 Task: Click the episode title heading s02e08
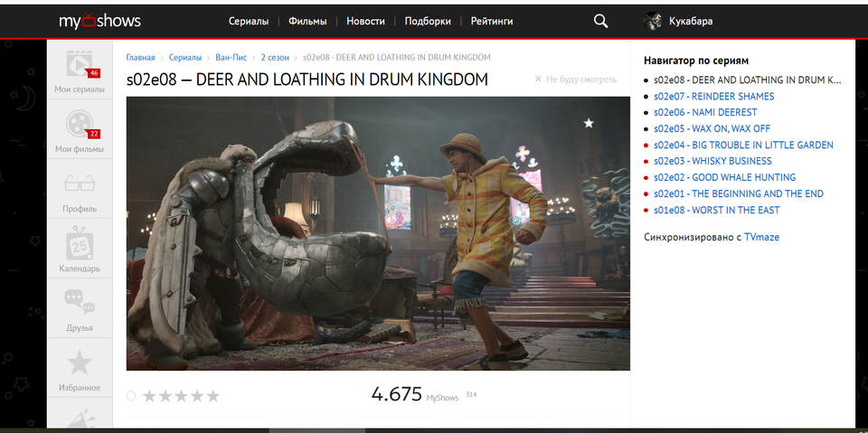pos(307,80)
